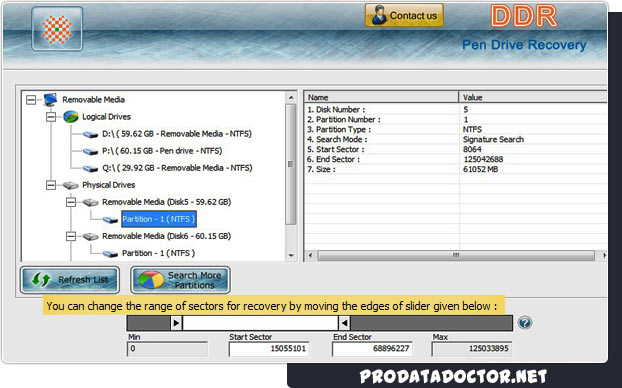Open the Contact us button
Screen dimensions: 622x388
pos(404,15)
